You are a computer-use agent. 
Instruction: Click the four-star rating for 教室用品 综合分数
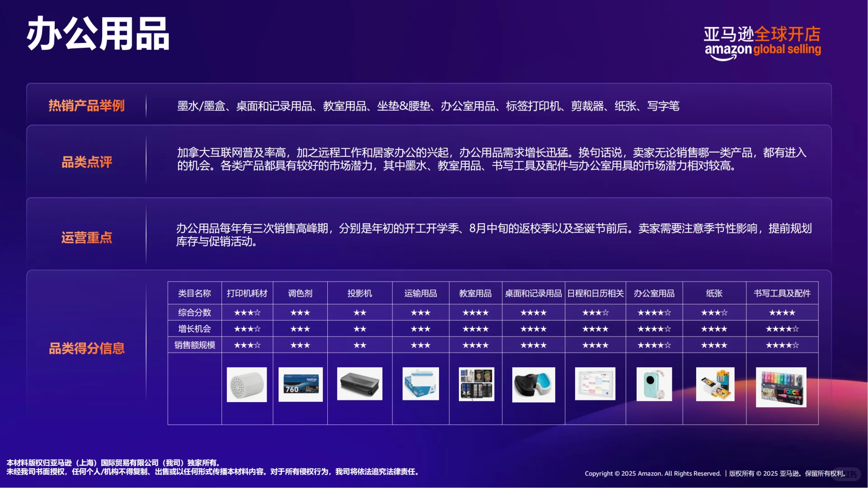(475, 312)
